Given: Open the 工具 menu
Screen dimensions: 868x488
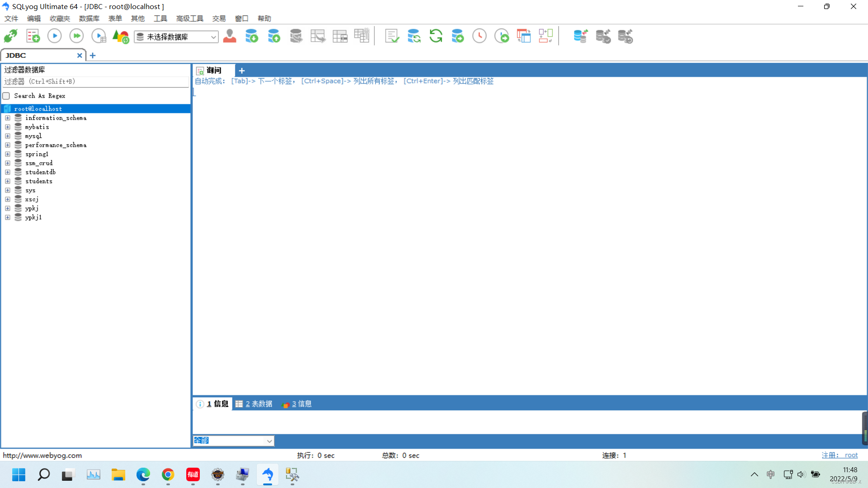Looking at the screenshot, I should click(x=160, y=19).
